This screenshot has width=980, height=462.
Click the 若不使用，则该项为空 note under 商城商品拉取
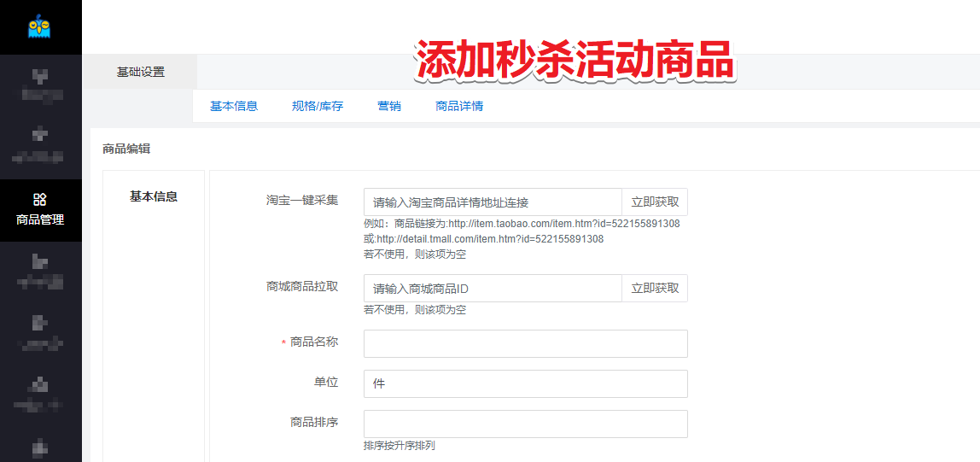tap(415, 309)
